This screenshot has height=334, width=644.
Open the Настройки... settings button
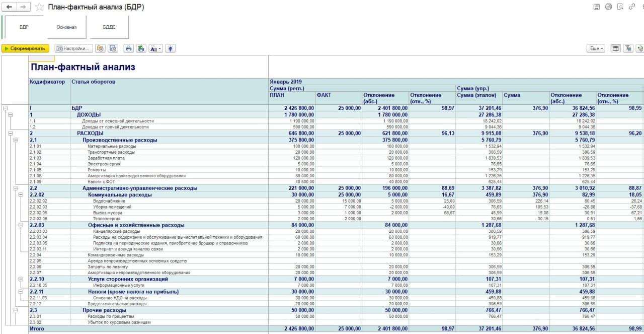(x=74, y=49)
